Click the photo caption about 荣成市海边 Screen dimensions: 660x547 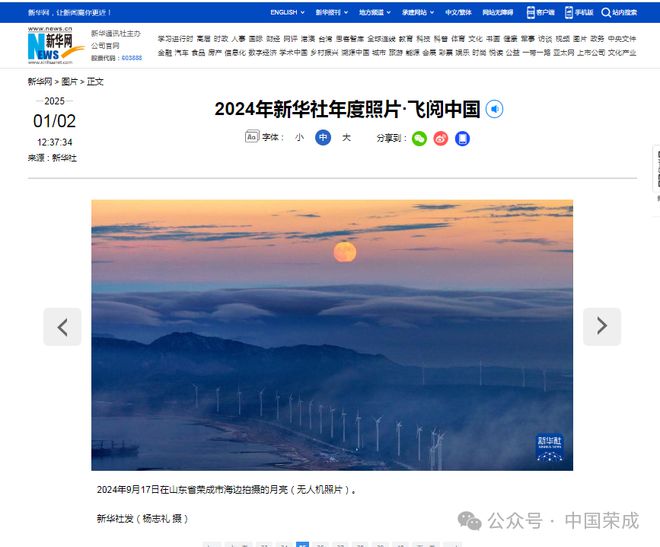(226, 489)
